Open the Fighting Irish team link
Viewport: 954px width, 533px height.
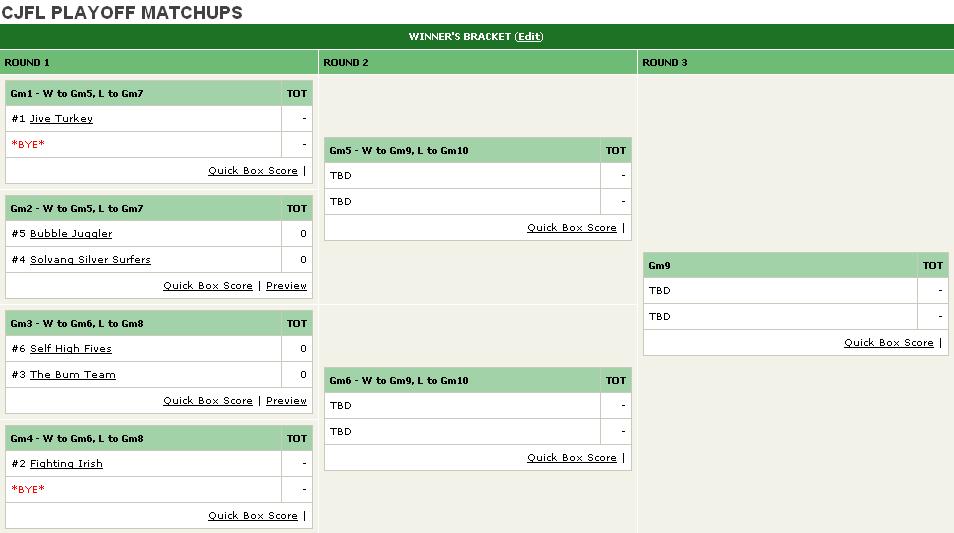tap(66, 464)
